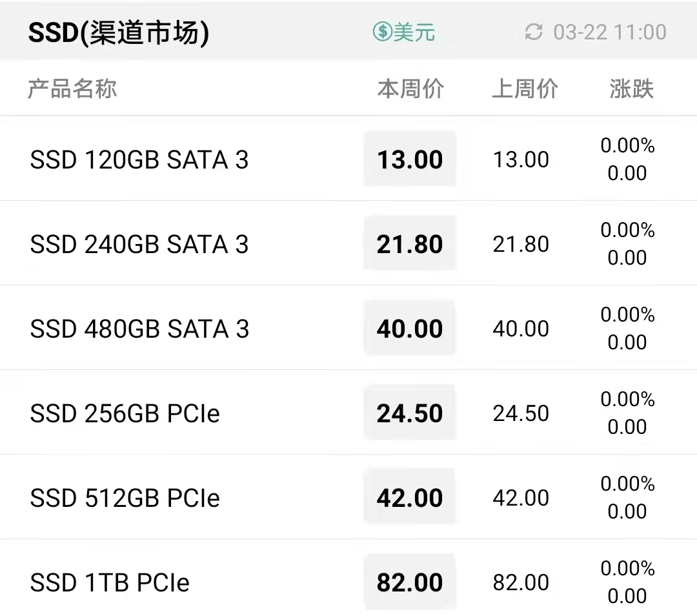697x616 pixels.
Task: Select SSD 480GB SATA 3 entry
Action: tap(348, 328)
